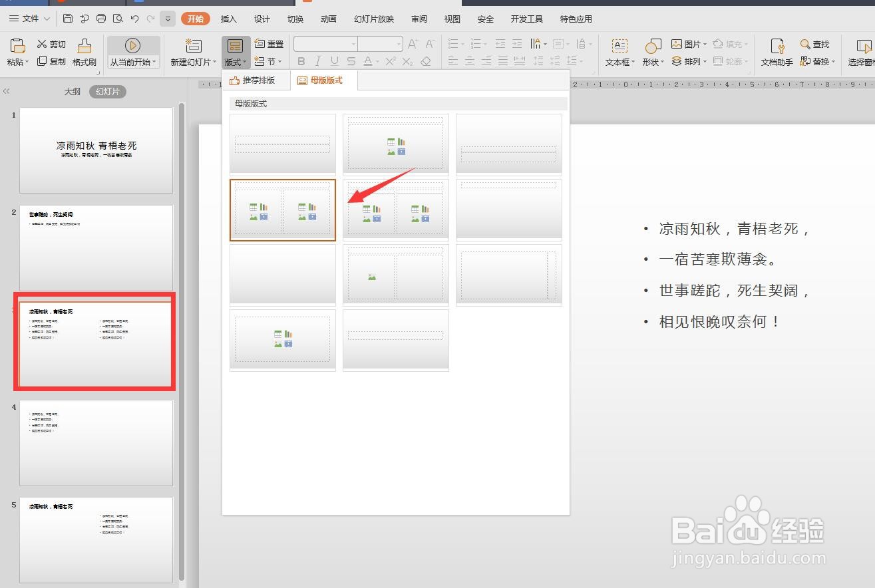Open Print Preview from quick access toolbar
The image size is (875, 588).
118,19
